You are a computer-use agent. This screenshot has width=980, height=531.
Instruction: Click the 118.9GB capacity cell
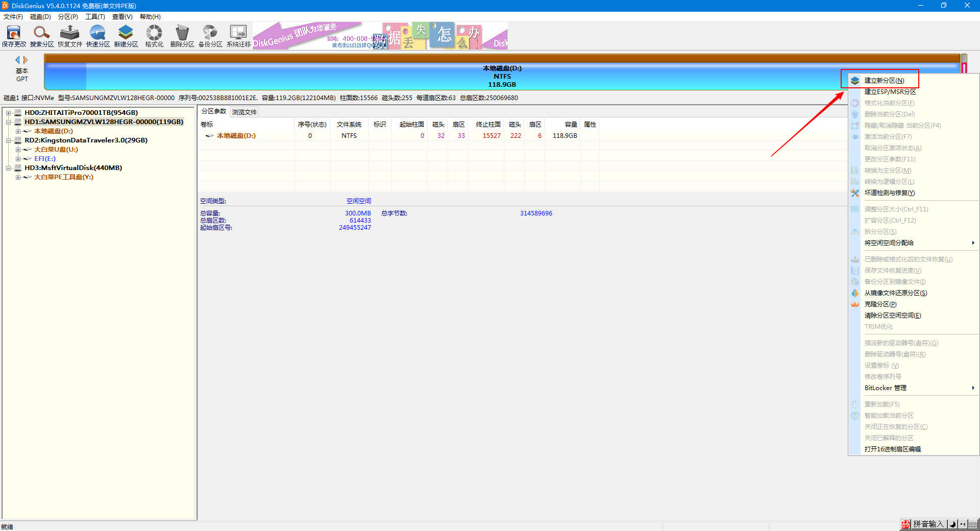tap(565, 136)
